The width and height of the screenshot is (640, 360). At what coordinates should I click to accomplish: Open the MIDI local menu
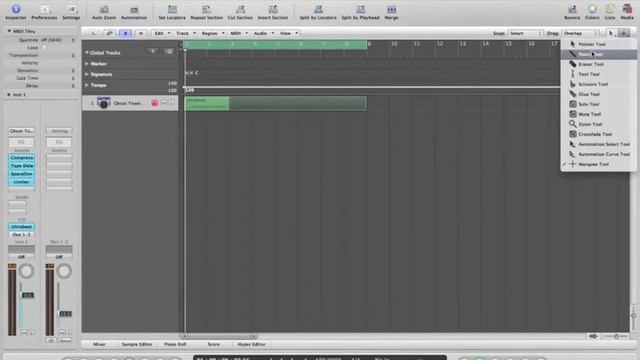tap(239, 33)
